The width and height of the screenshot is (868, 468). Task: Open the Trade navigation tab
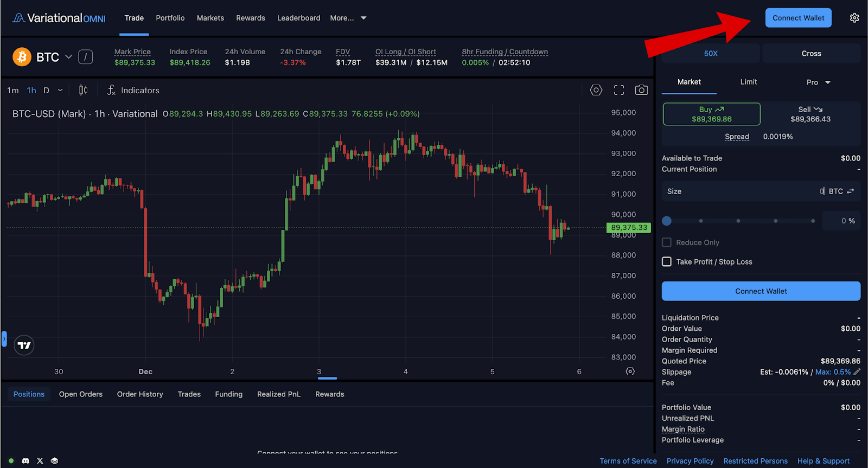pos(134,18)
